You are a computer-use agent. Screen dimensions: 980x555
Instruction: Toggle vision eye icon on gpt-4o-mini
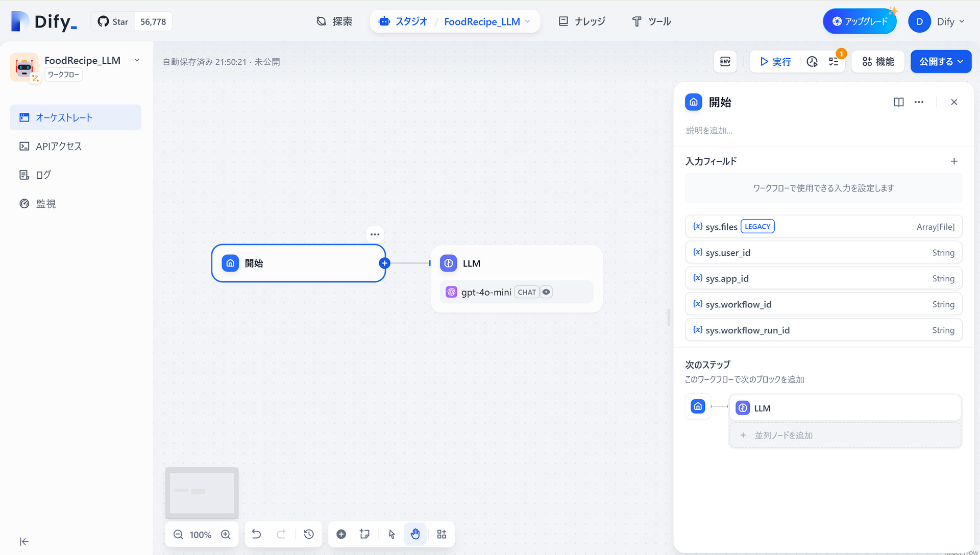point(546,292)
